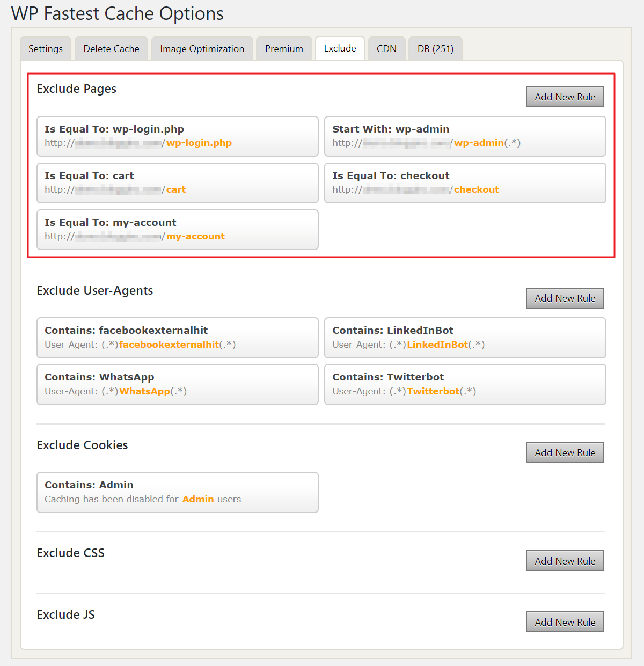Edit the wp-admin Start With rule
Viewport: 644px width, 666px height.
465,136
